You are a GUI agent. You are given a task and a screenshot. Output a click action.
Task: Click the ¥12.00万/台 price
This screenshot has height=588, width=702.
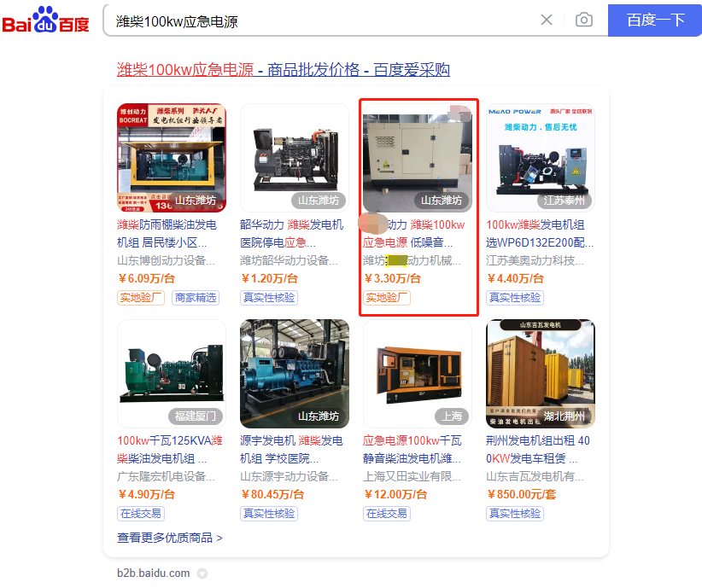point(395,494)
